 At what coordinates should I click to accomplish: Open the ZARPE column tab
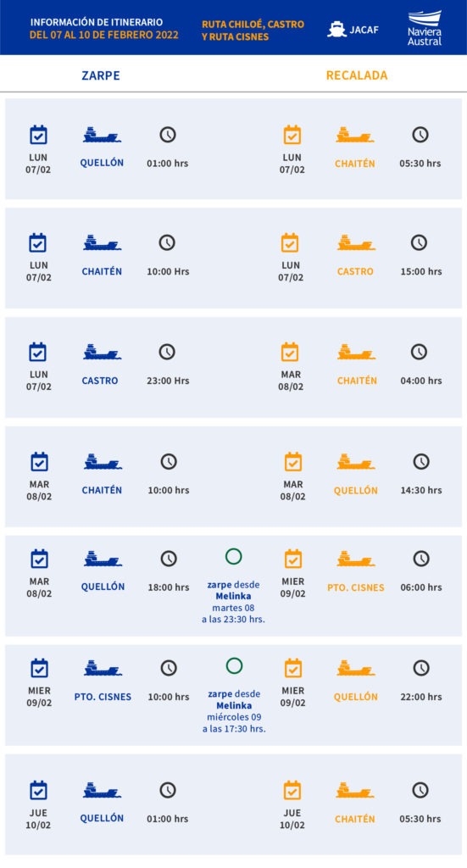(101, 75)
